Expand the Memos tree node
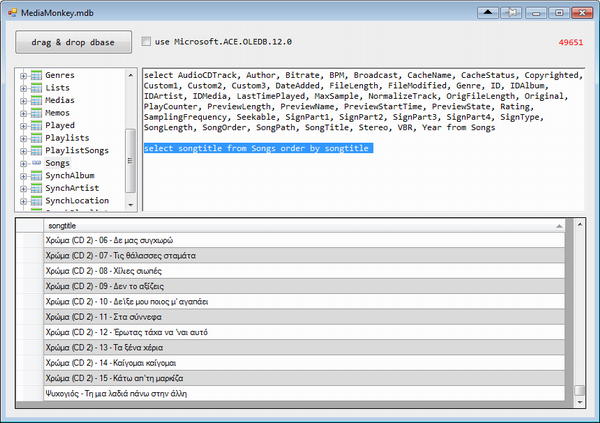600x423 pixels. click(23, 113)
